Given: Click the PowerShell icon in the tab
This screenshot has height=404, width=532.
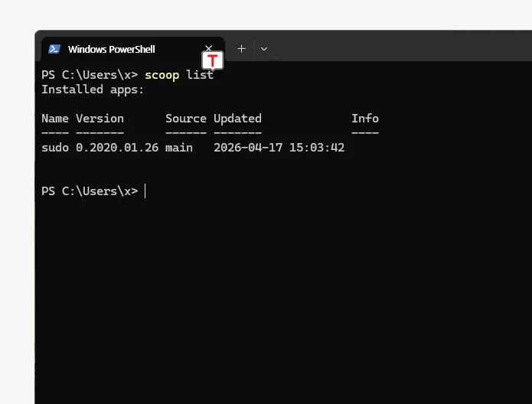Looking at the screenshot, I should (54, 49).
